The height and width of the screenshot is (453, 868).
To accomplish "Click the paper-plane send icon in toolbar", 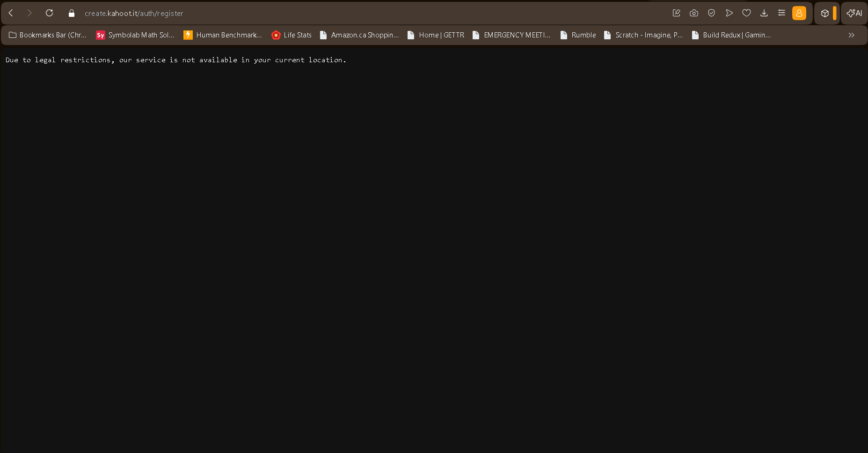I will point(729,13).
